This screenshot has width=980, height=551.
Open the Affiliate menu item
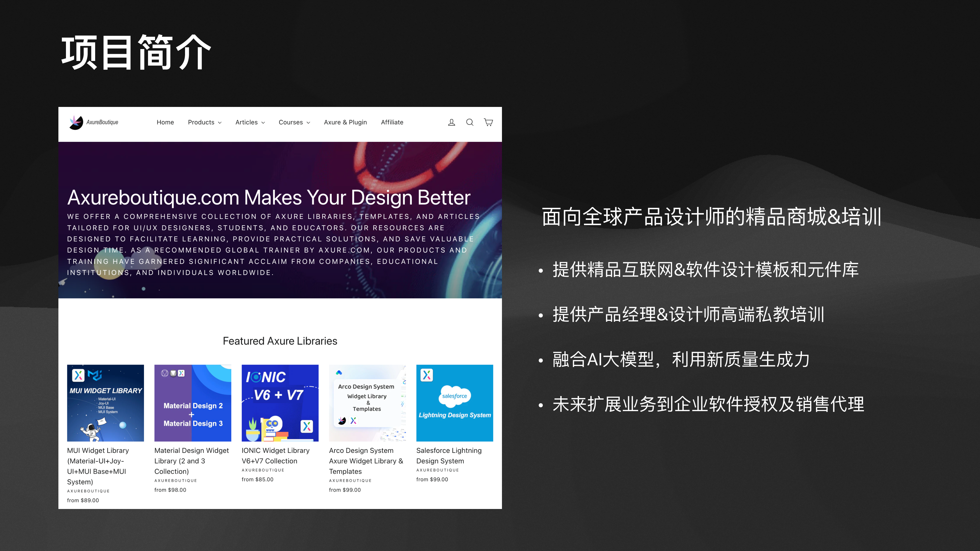(392, 122)
